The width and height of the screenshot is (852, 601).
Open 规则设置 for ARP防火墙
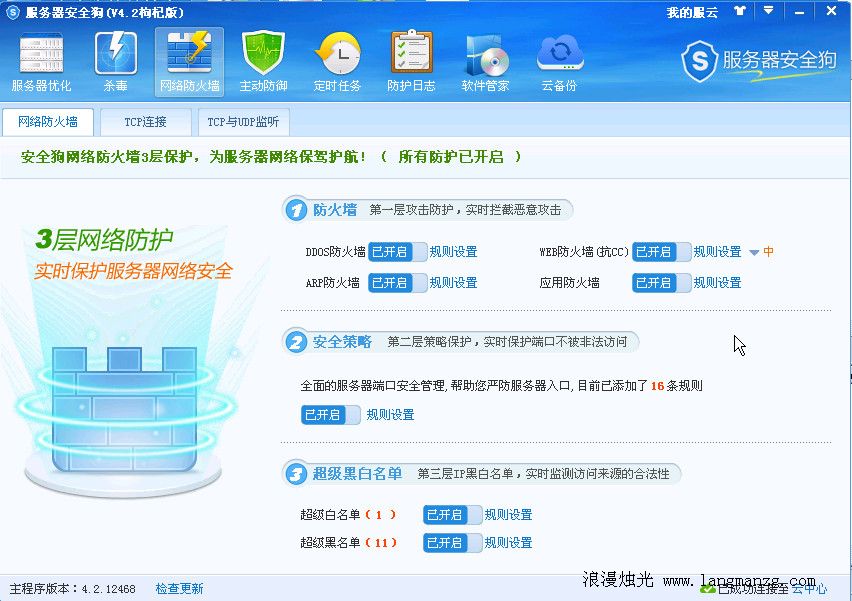(x=453, y=283)
